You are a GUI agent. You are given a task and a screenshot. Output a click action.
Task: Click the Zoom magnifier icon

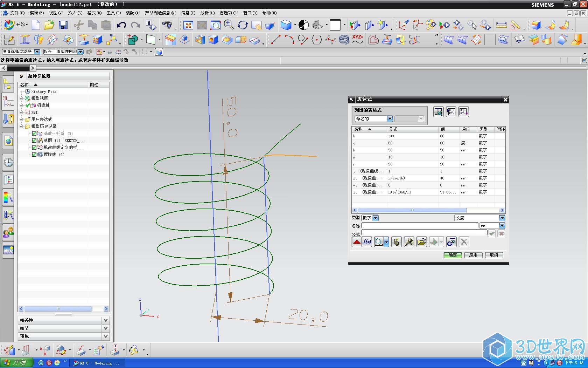(x=229, y=25)
